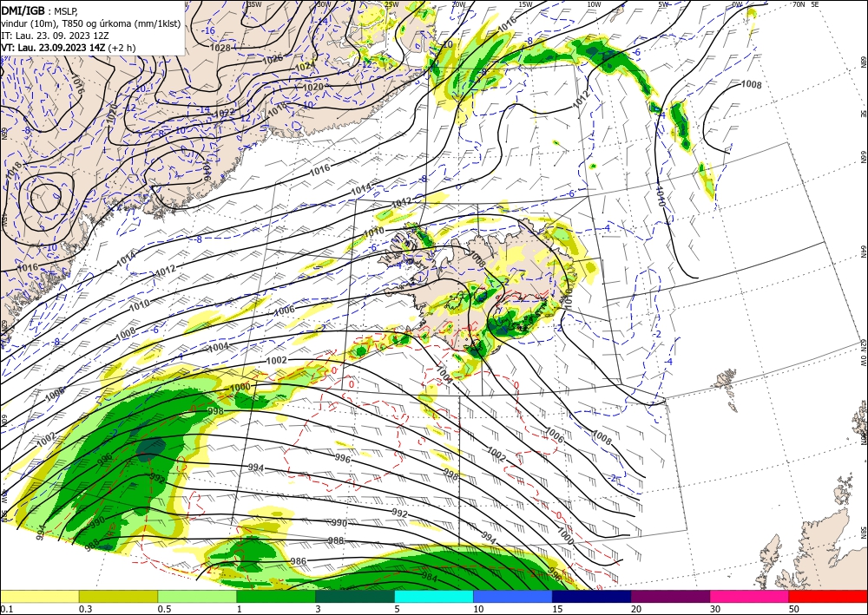Viewport: 868px width, 615px height.
Task: Click the 994 isobar label south of 1000
Action: (x=256, y=468)
